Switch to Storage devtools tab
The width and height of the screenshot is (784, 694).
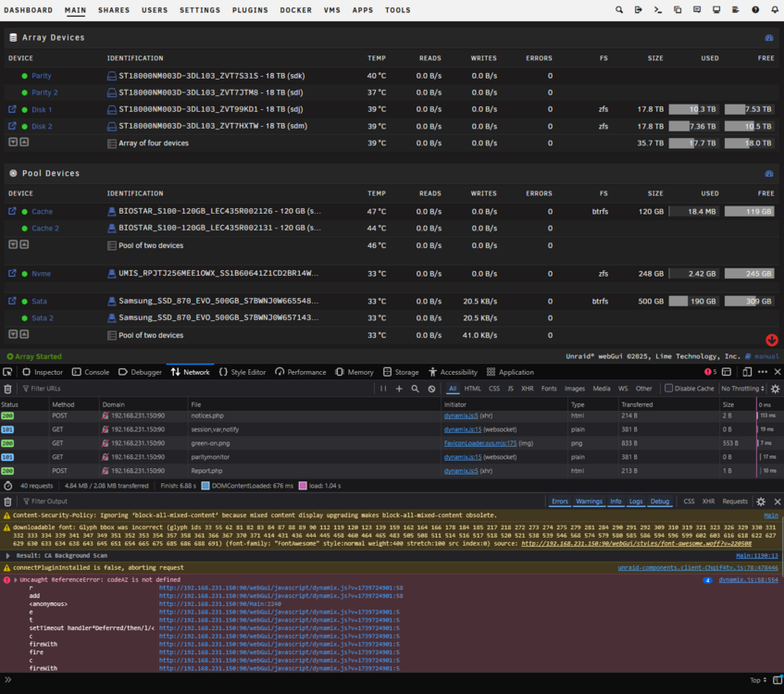tap(401, 372)
